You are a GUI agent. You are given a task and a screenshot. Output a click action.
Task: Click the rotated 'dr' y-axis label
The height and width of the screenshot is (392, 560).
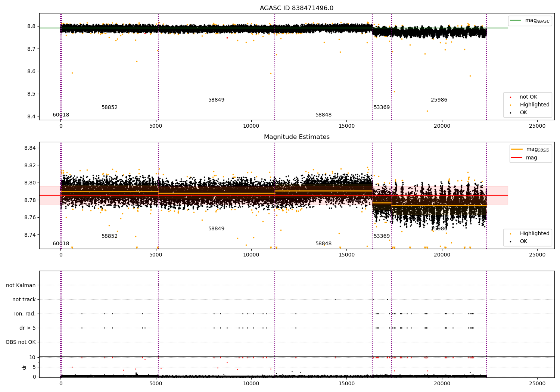[x=24, y=367]
